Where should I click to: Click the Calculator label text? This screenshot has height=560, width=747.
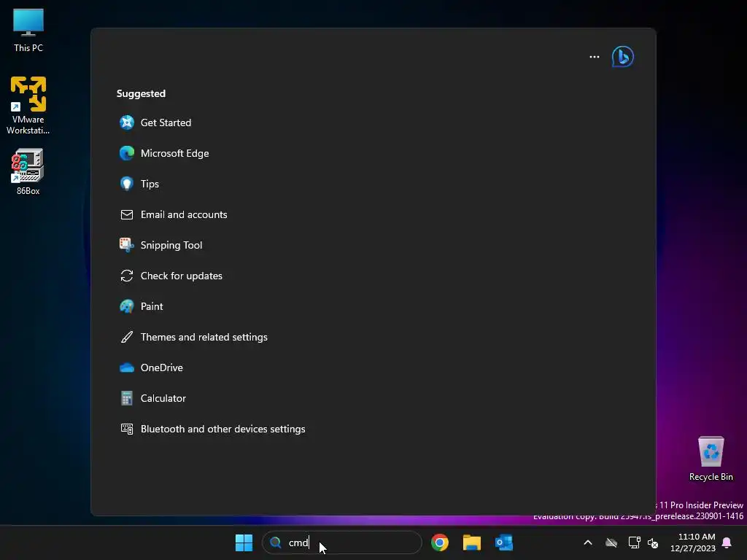(x=163, y=398)
